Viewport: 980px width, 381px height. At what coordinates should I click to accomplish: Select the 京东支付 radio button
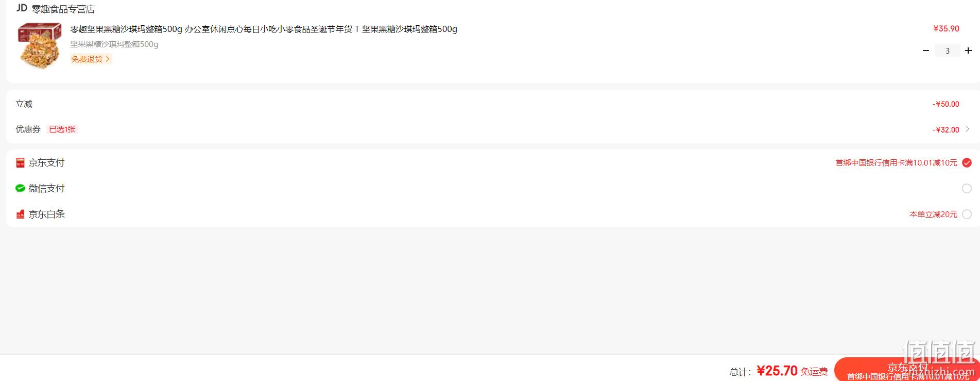[x=967, y=163]
